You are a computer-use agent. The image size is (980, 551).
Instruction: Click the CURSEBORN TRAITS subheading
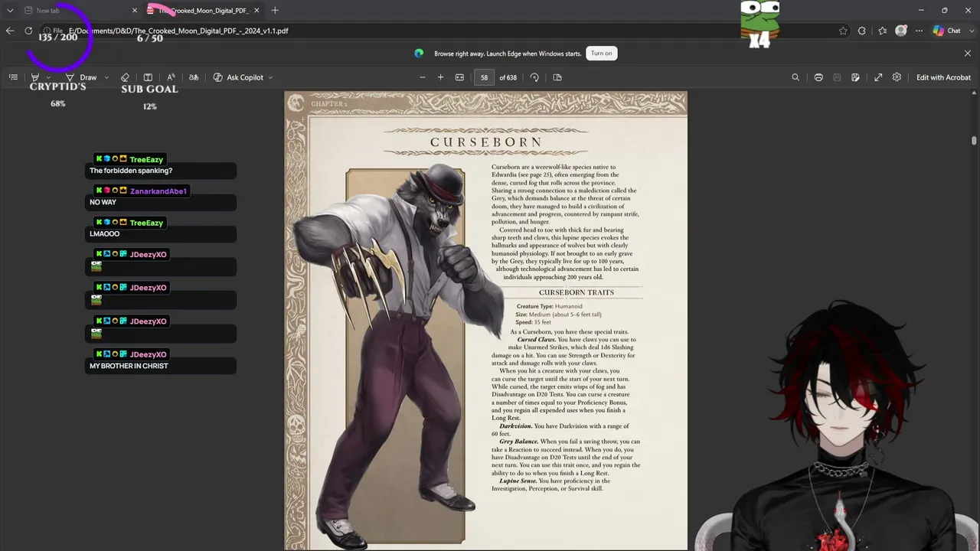(x=577, y=292)
